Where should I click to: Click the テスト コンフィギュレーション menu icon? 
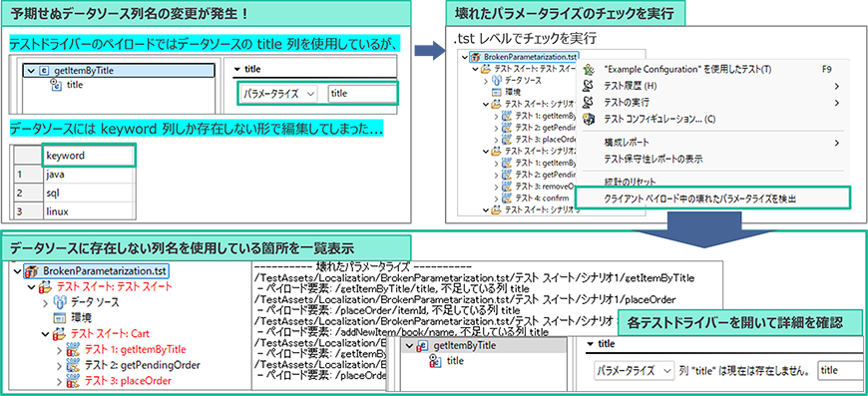tap(590, 119)
